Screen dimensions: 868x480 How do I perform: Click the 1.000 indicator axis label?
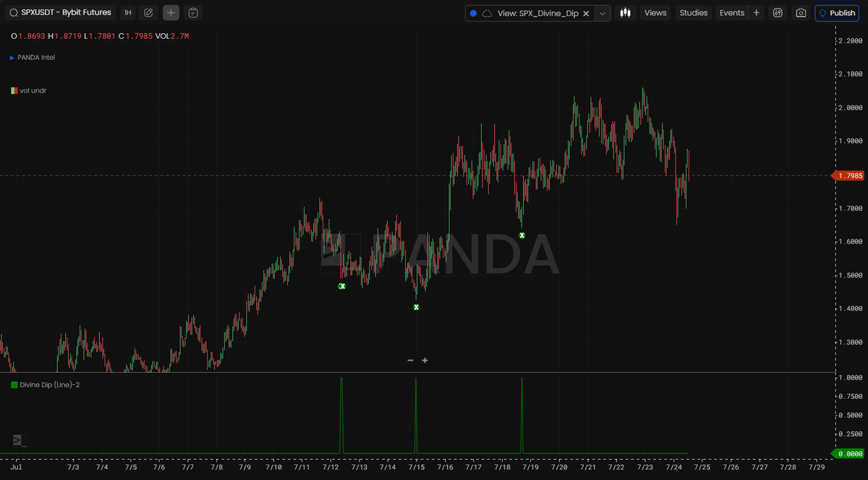click(x=850, y=378)
